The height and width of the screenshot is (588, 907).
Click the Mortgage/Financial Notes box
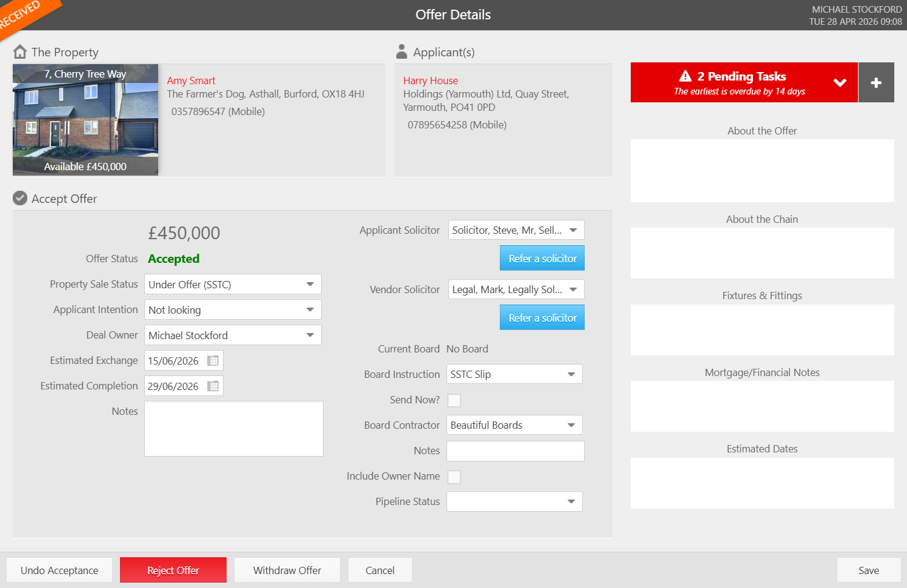[762, 406]
